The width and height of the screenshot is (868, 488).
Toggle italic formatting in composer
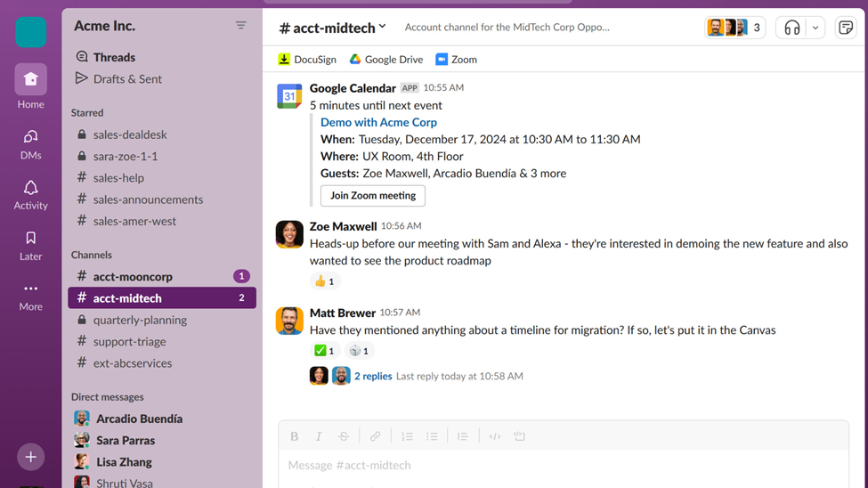pos(319,436)
